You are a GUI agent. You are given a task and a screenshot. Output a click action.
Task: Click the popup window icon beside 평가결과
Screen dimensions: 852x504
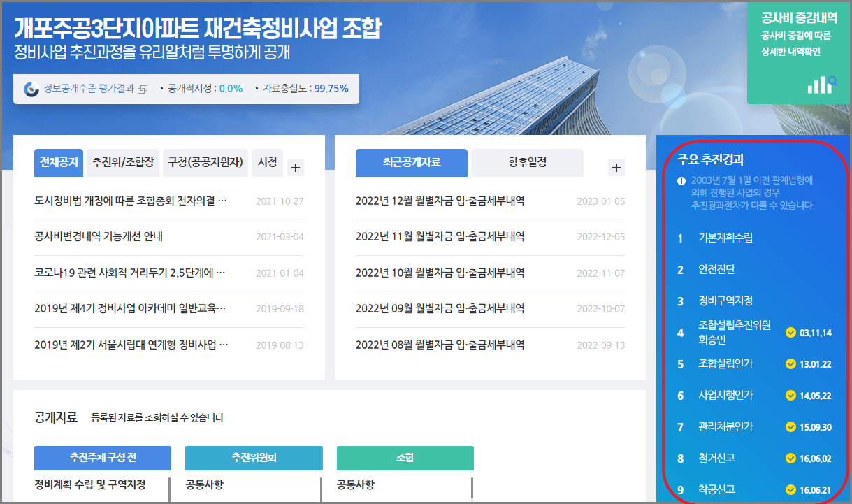142,88
